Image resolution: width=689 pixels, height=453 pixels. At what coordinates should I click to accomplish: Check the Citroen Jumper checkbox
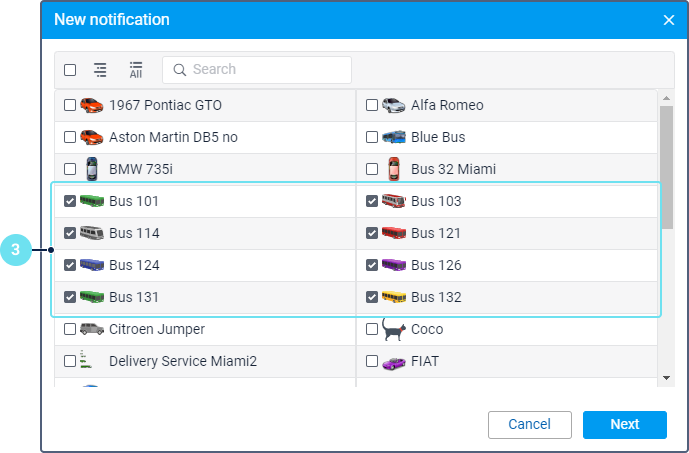tap(70, 329)
